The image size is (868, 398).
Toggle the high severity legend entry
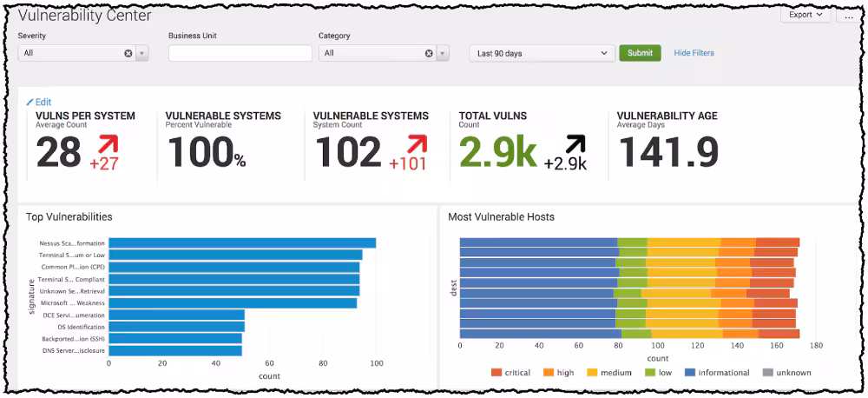(558, 373)
